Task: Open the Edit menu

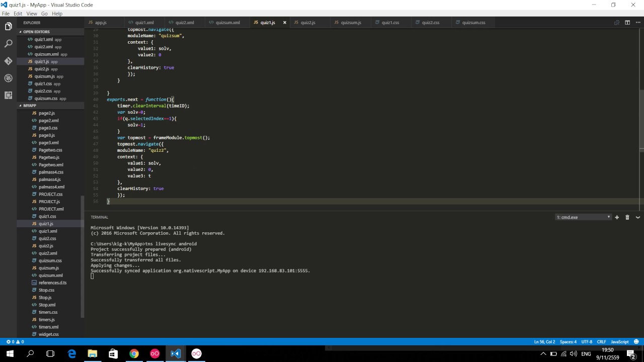Action: (x=18, y=14)
